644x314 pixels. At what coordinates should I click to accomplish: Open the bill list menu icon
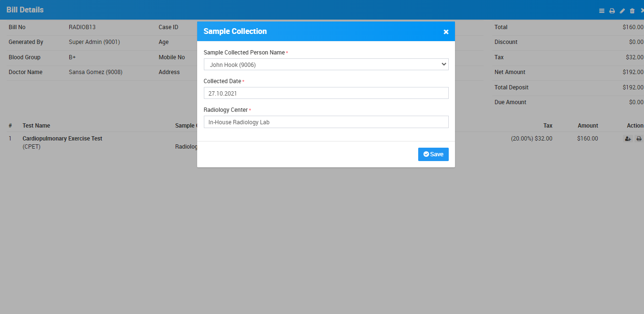602,11
